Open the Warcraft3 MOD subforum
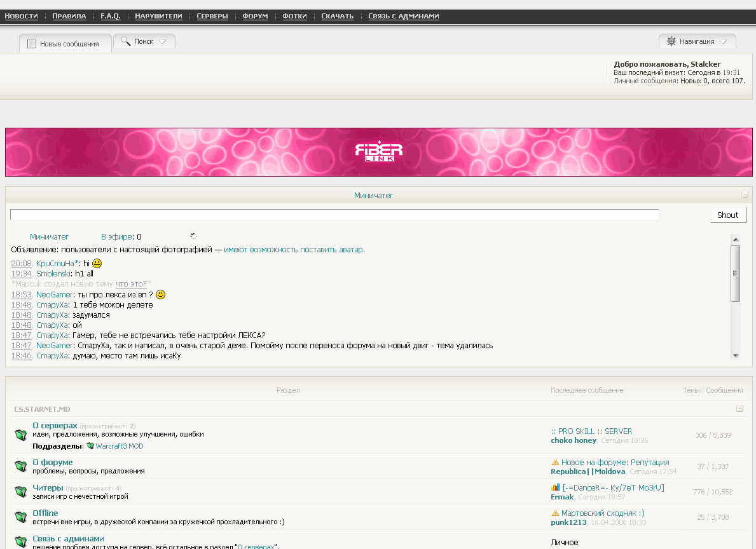 pyautogui.click(x=119, y=446)
